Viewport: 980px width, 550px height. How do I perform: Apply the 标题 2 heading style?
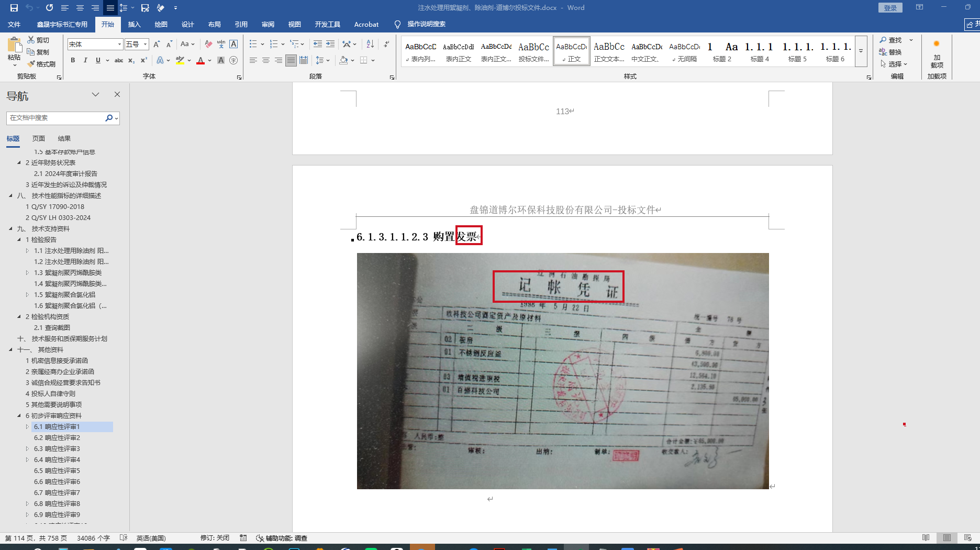722,51
